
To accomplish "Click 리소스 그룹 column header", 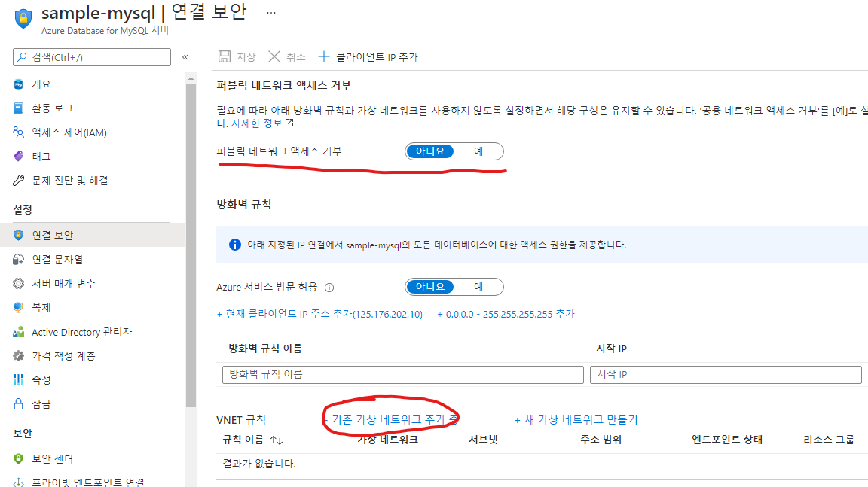I will click(x=829, y=440).
